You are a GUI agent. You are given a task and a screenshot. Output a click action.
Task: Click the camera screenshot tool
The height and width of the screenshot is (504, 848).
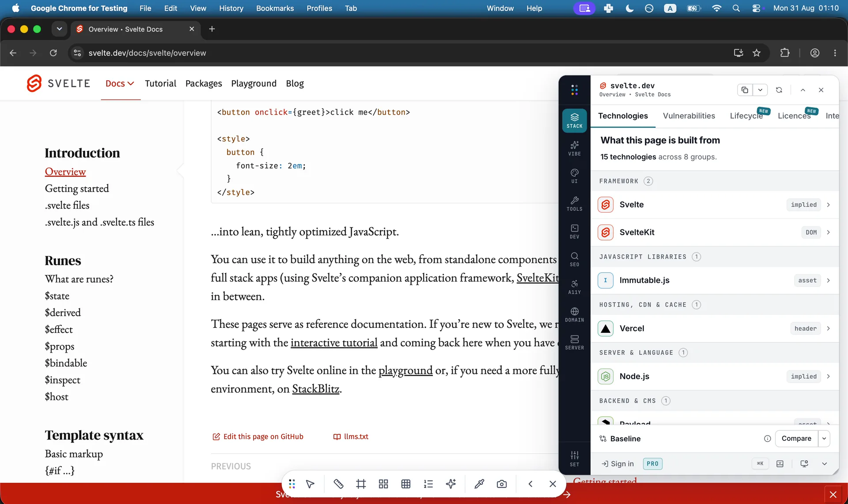[502, 484]
